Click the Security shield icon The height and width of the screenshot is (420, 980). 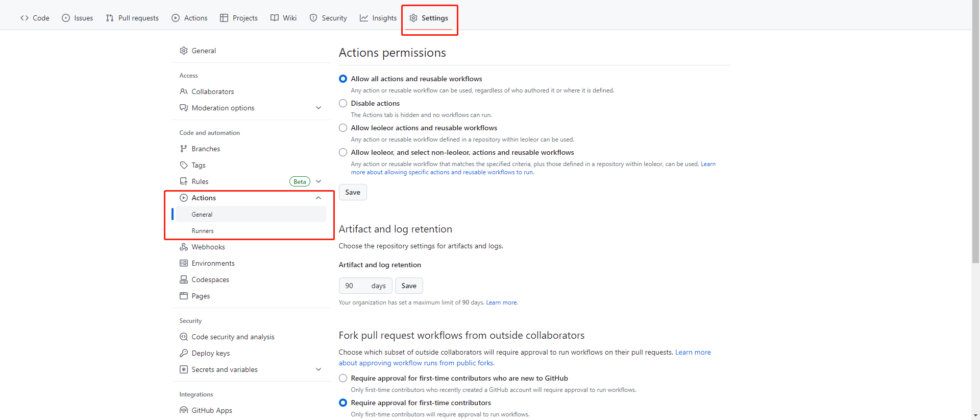tap(313, 18)
